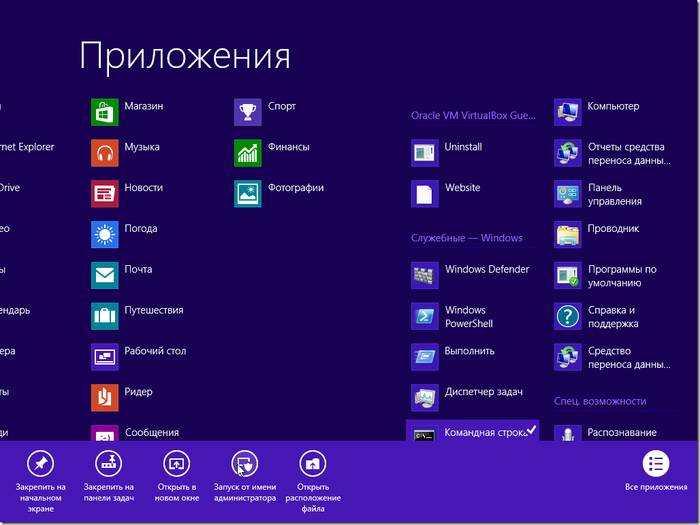Open Отчеты средства переноса данных icon
Image resolution: width=700 pixels, height=525 pixels.
click(x=568, y=153)
